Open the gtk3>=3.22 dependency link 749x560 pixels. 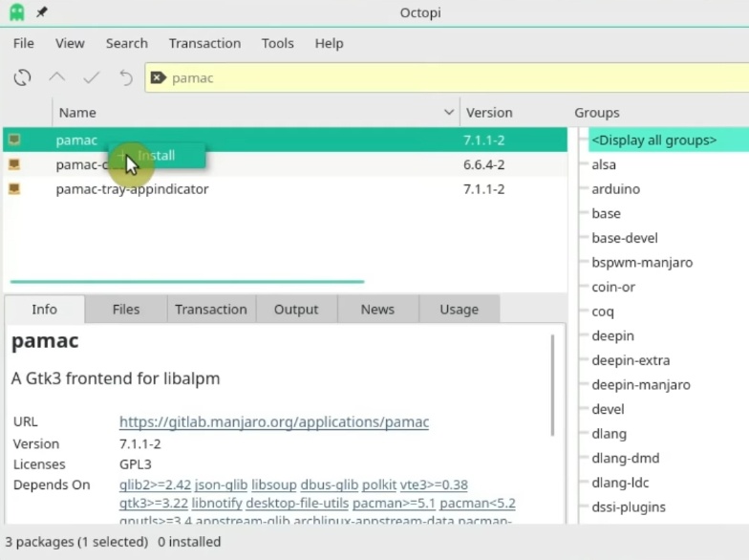click(153, 503)
